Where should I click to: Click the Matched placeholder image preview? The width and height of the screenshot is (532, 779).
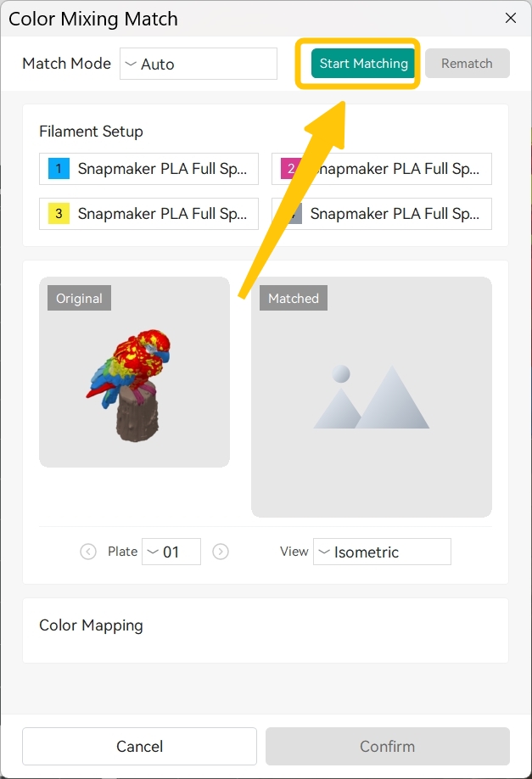point(372,397)
